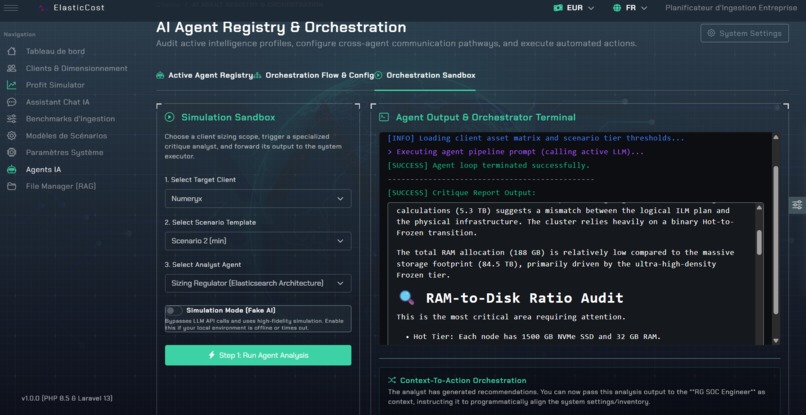806x415 pixels.
Task: Click the System Settings button
Action: click(744, 33)
